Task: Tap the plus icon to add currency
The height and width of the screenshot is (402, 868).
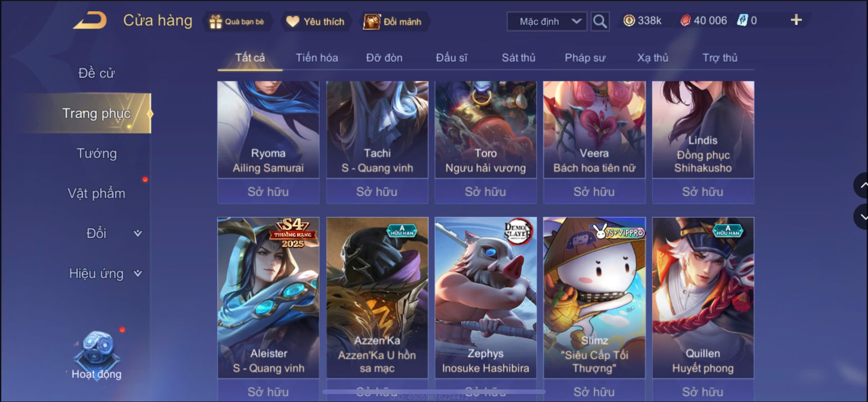Action: [x=796, y=20]
